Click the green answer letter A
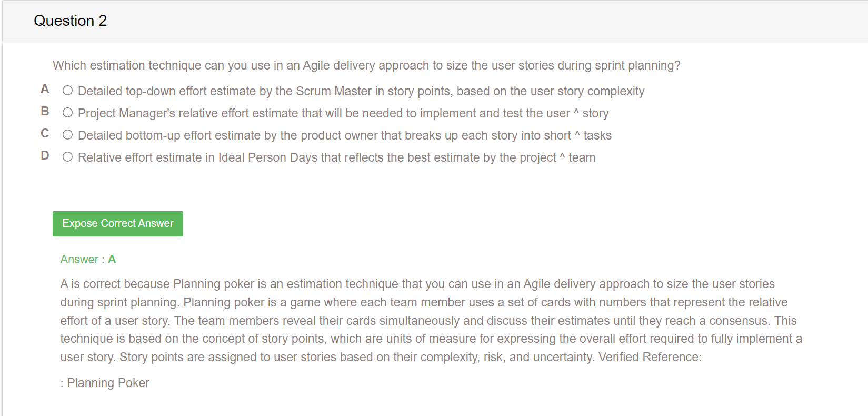 pyautogui.click(x=112, y=260)
